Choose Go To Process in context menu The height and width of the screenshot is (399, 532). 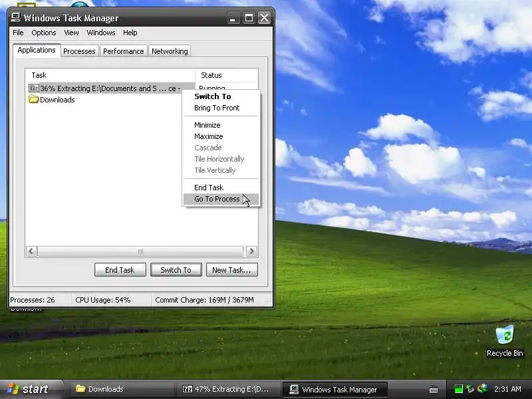pyautogui.click(x=221, y=199)
